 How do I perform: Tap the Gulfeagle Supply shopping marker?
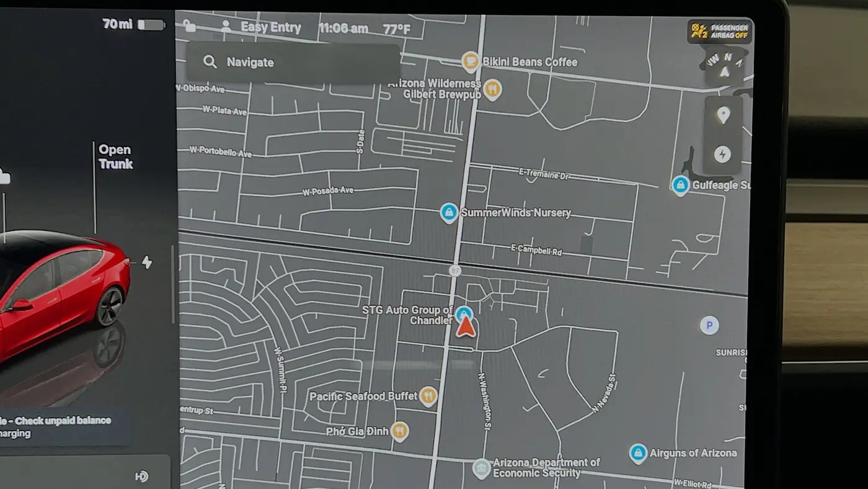point(681,185)
